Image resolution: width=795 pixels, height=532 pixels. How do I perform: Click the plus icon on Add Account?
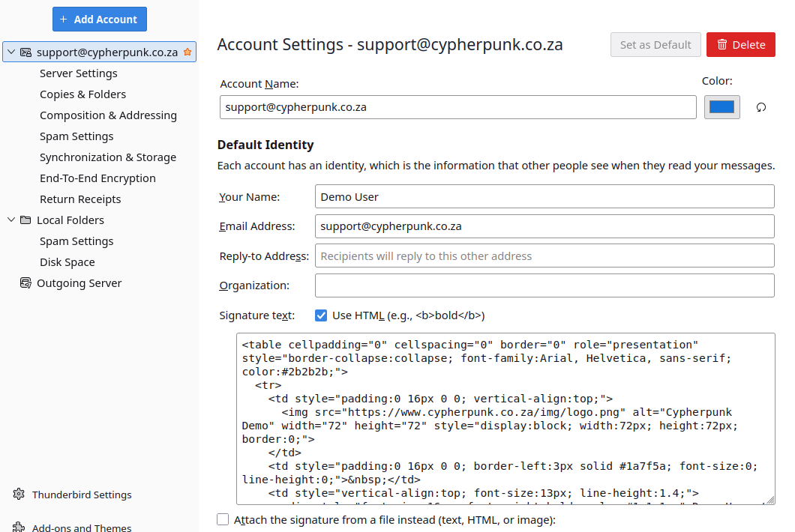64,19
